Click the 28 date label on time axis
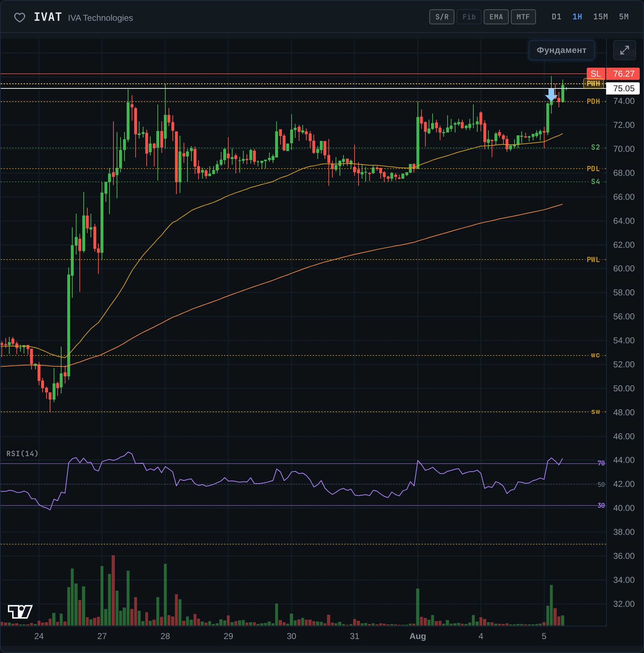644x653 pixels. [165, 636]
